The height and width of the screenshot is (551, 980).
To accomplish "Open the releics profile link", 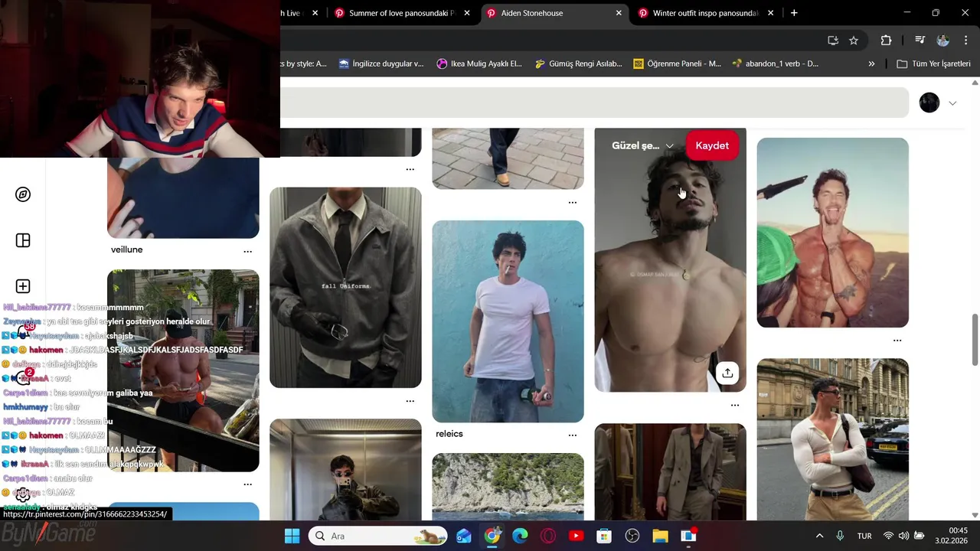I will pyautogui.click(x=449, y=434).
